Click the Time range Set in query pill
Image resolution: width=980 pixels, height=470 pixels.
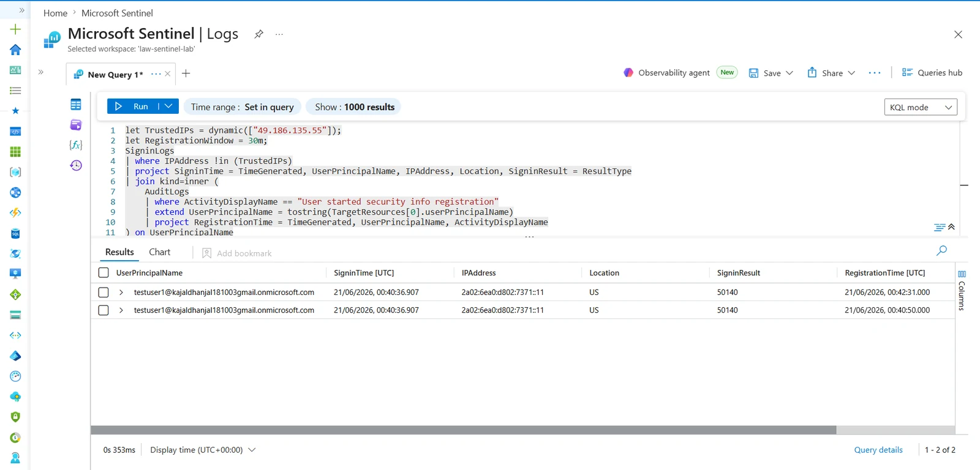click(243, 107)
